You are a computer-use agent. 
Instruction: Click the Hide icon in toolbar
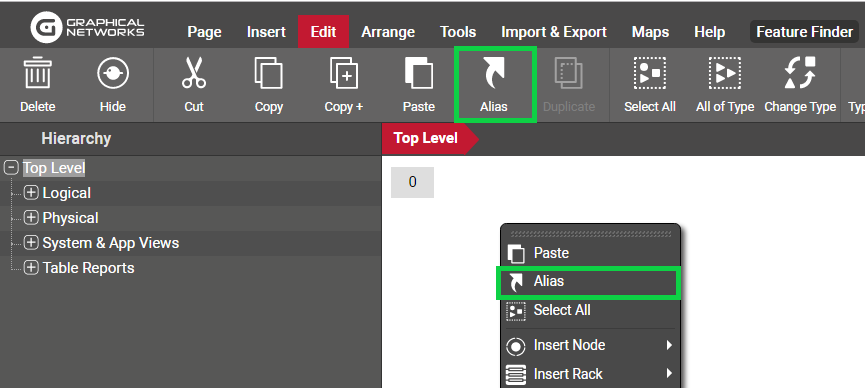tap(113, 74)
